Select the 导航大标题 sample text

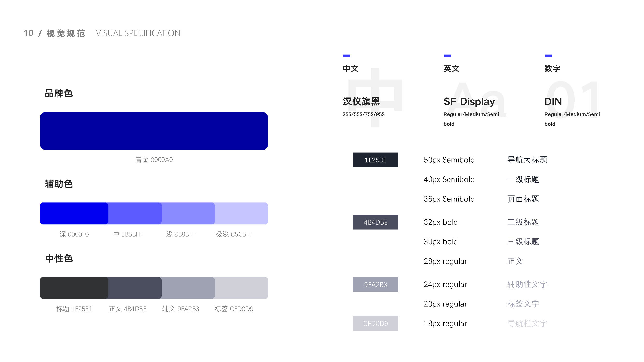[x=527, y=160]
